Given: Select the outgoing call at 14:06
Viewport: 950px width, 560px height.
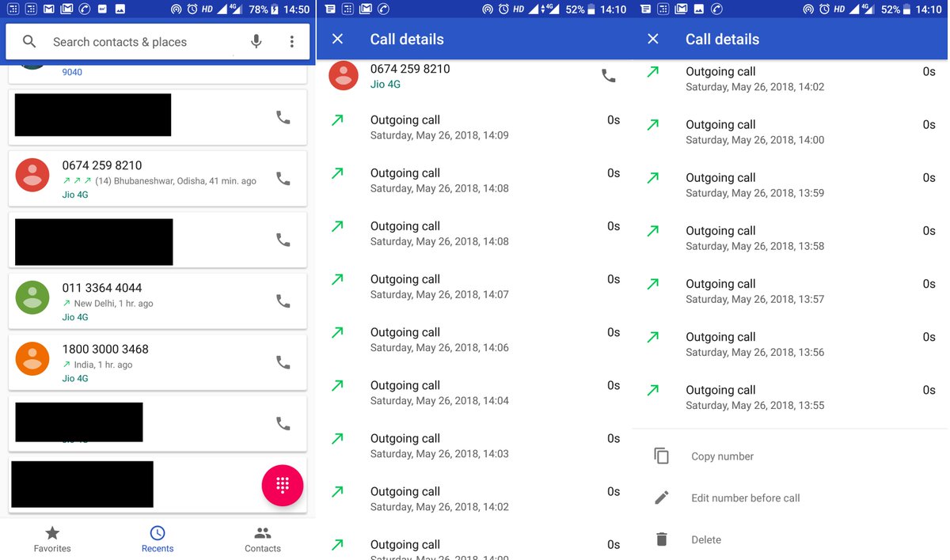Looking at the screenshot, I should (x=474, y=339).
